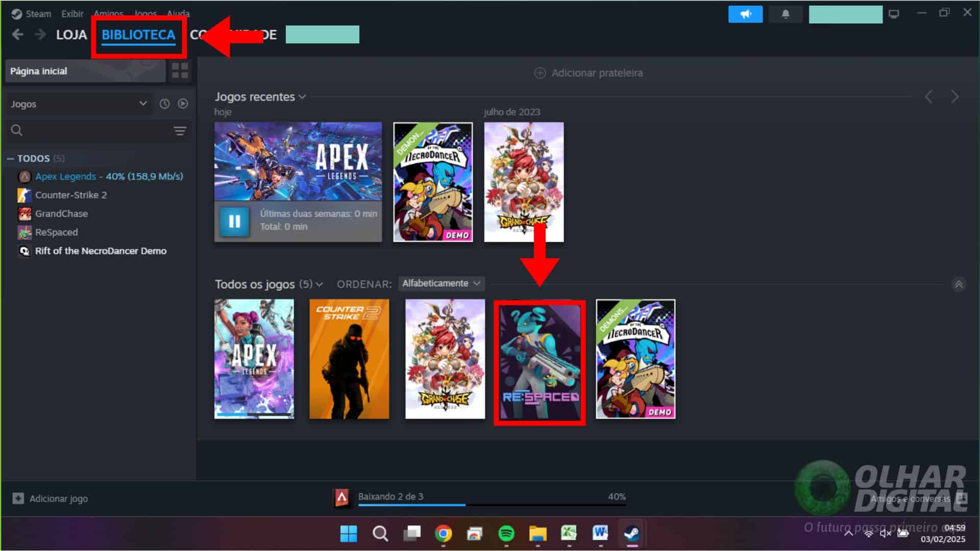Open the friends chat icon at bottom right
Screen dimensions: 980x551
click(x=962, y=497)
